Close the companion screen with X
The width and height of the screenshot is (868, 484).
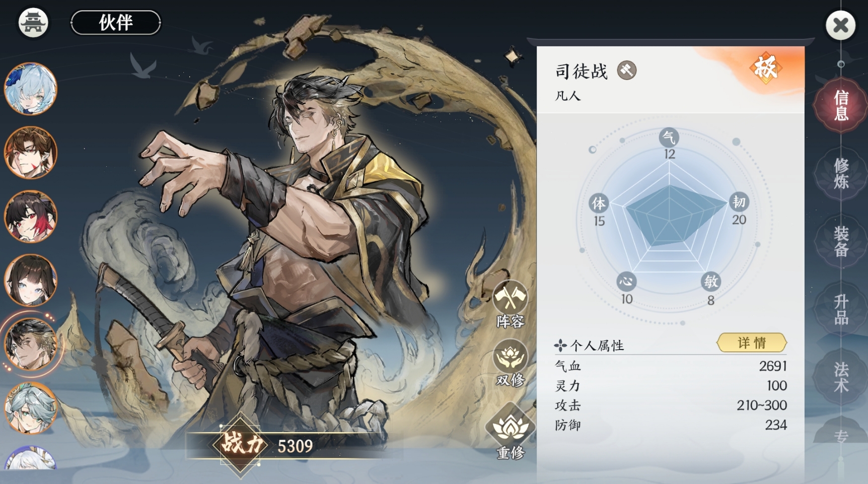coord(840,25)
